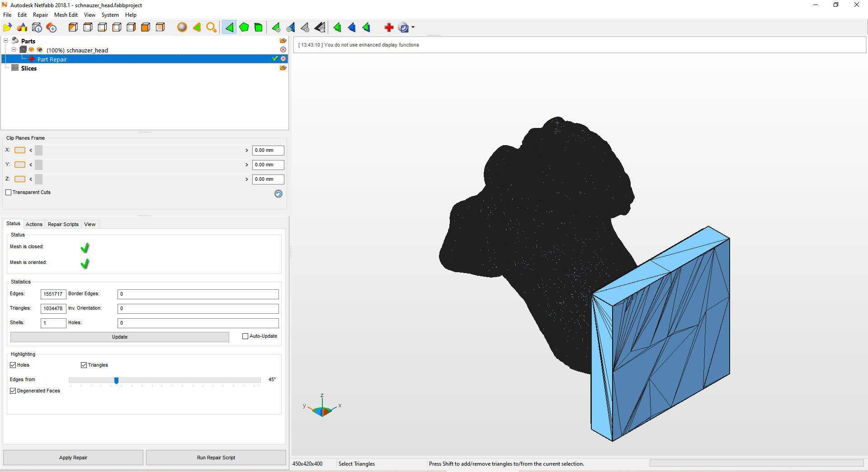
Task: Click the green-blue triangle toolbar icon
Action: [366, 28]
